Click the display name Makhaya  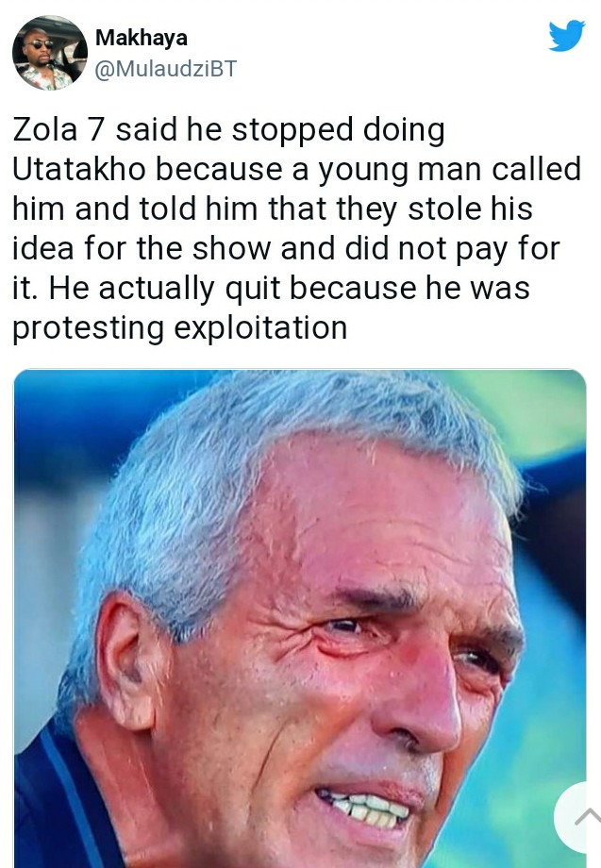142,38
